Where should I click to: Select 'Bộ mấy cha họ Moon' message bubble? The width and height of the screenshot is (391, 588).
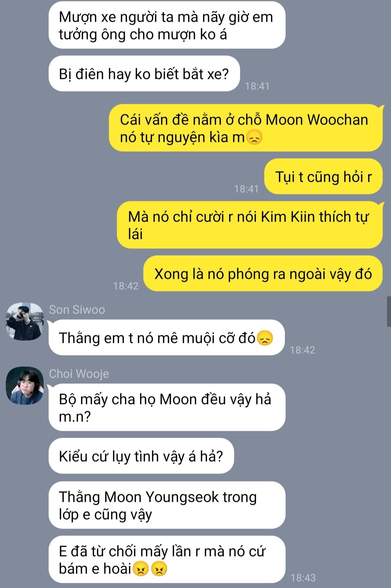coord(167,407)
